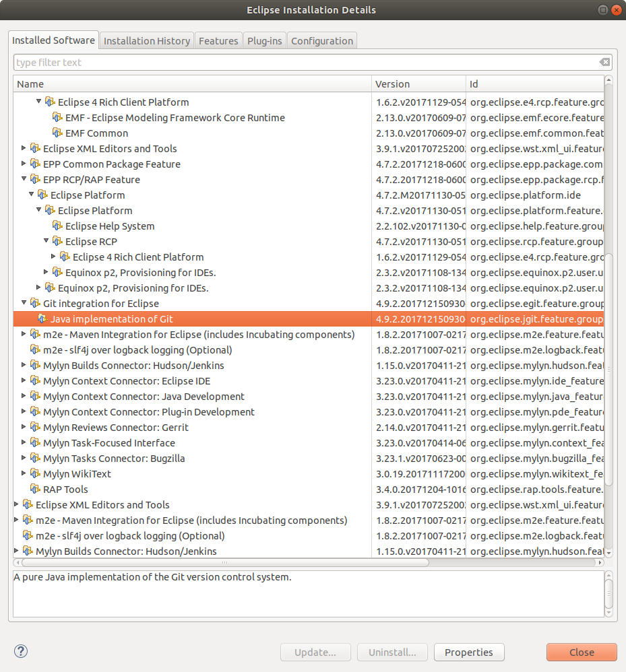Click the Eclipse RCP feature icon

coord(57,241)
